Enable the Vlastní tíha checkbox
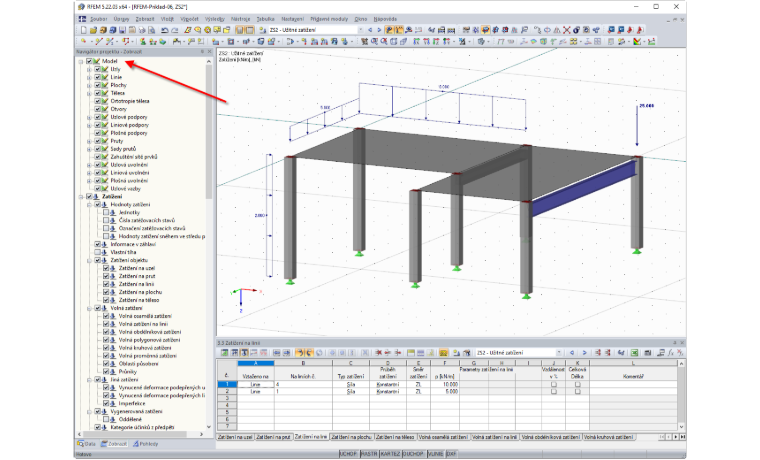 pos(97,252)
